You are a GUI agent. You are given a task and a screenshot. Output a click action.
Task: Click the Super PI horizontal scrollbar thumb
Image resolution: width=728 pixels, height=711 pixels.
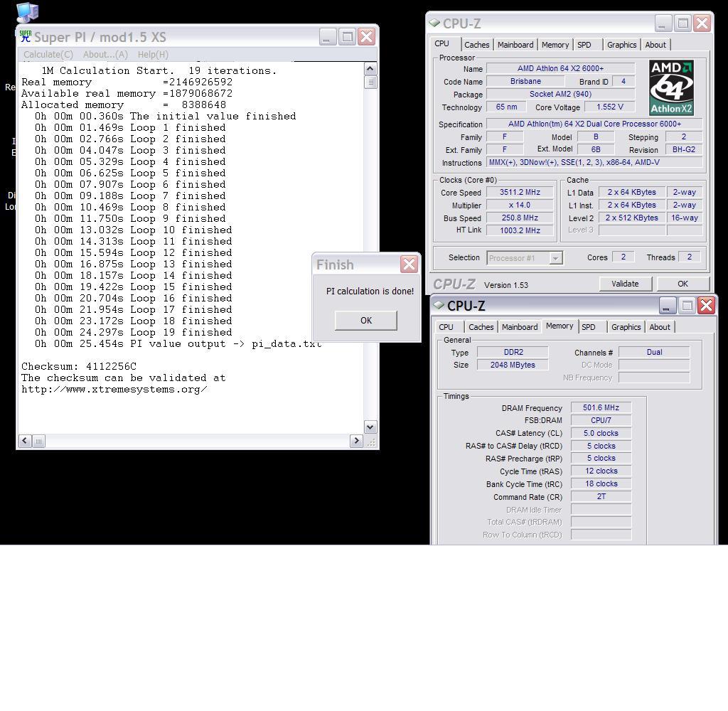coord(39,442)
